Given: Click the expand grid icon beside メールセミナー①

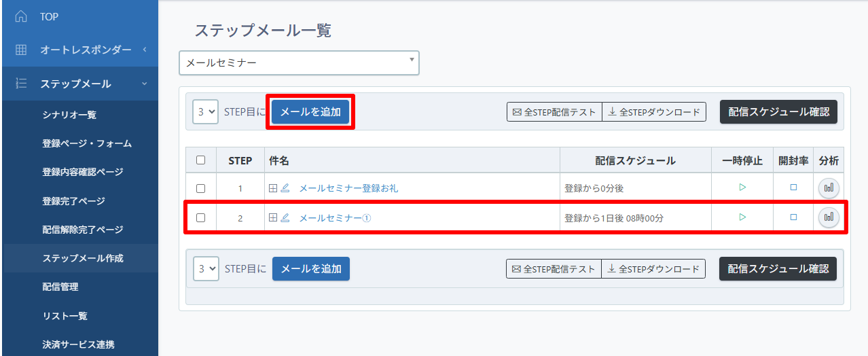Looking at the screenshot, I should click(x=273, y=217).
